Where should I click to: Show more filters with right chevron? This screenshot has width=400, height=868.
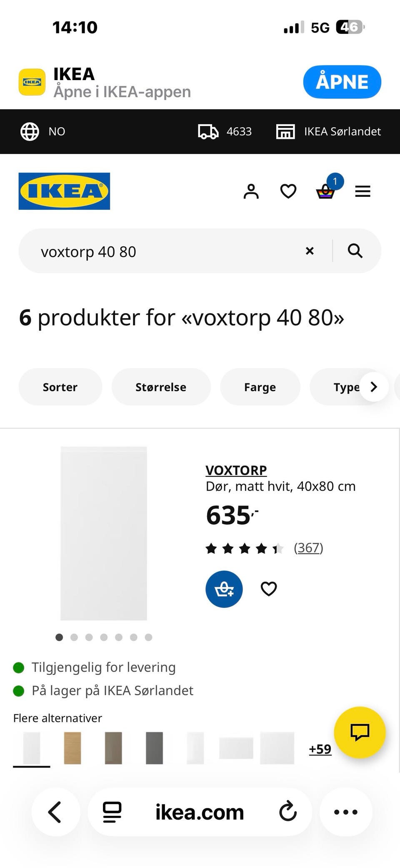tap(374, 387)
